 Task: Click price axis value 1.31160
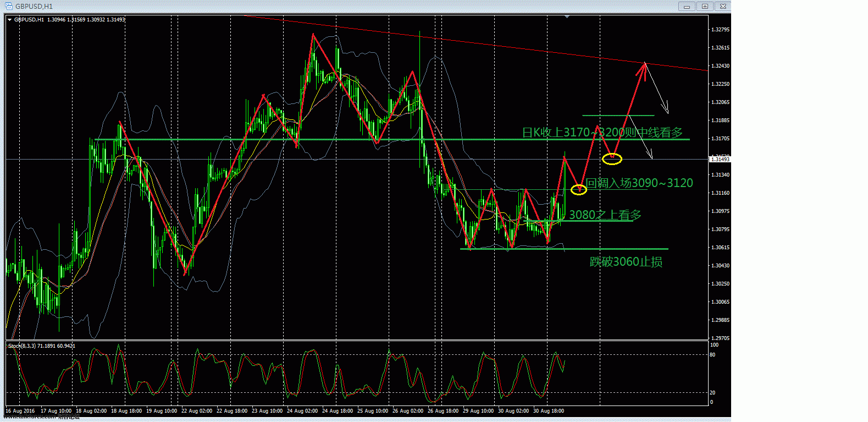(x=720, y=193)
